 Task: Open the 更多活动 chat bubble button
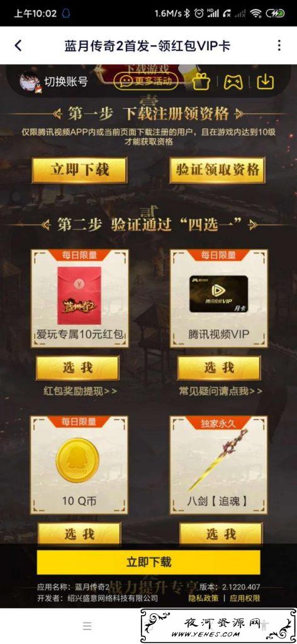click(146, 81)
